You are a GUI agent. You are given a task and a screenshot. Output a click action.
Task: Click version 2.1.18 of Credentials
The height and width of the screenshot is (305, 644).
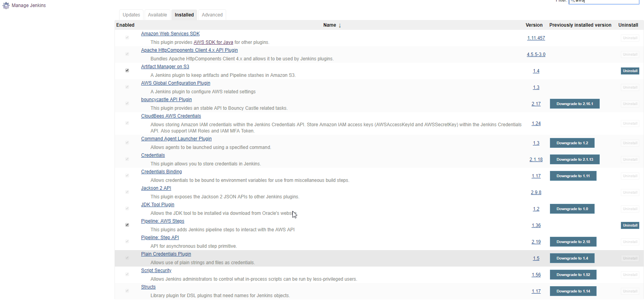536,160
